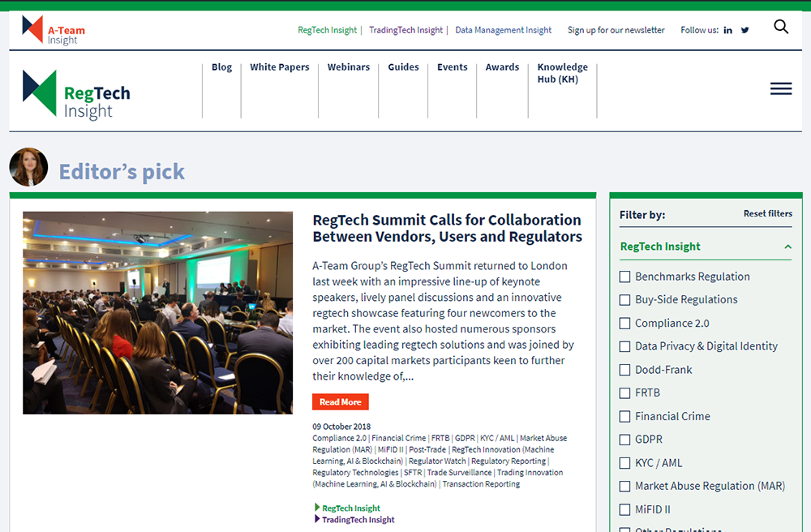Viewport: 811px width, 532px height.
Task: Tick the KYC / AML checkbox
Action: click(624, 463)
